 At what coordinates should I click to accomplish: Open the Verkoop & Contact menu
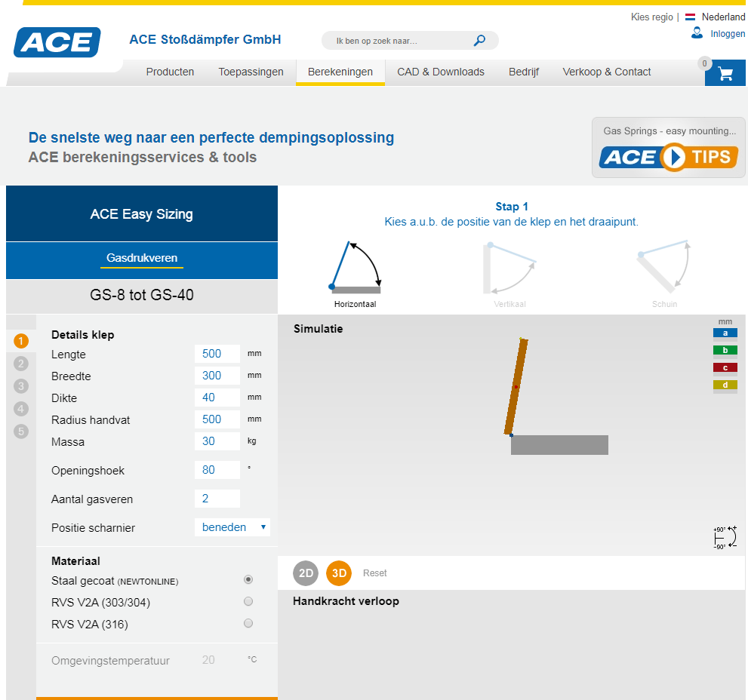coord(607,72)
